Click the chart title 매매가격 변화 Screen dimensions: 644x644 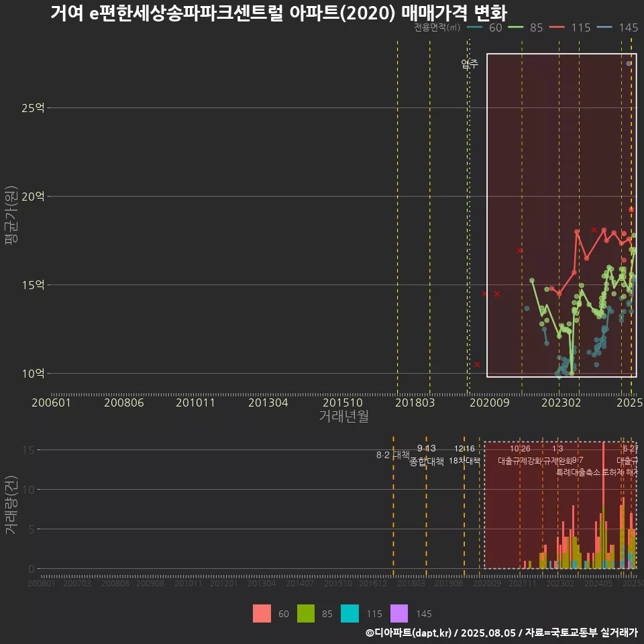pyautogui.click(x=454, y=13)
